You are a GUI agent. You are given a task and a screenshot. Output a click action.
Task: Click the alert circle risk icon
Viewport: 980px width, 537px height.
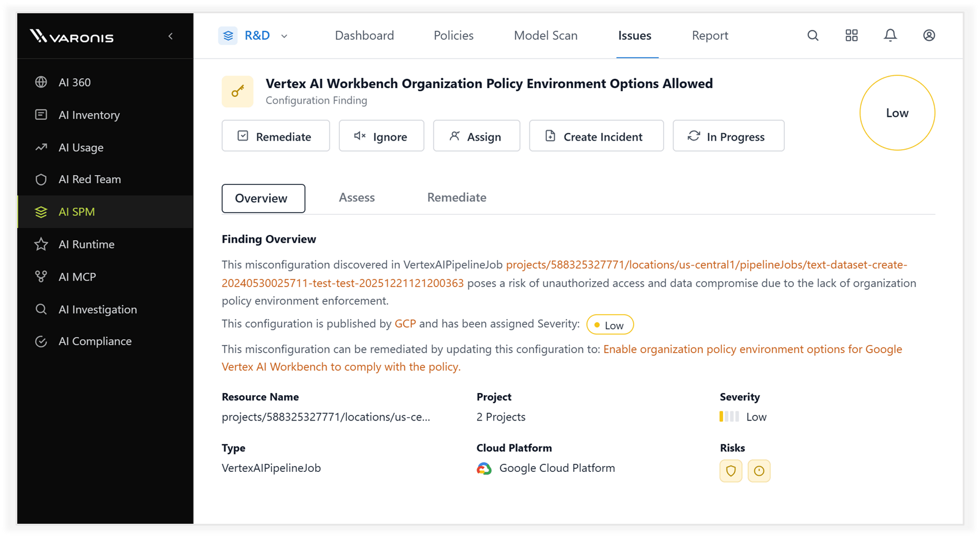pyautogui.click(x=759, y=471)
